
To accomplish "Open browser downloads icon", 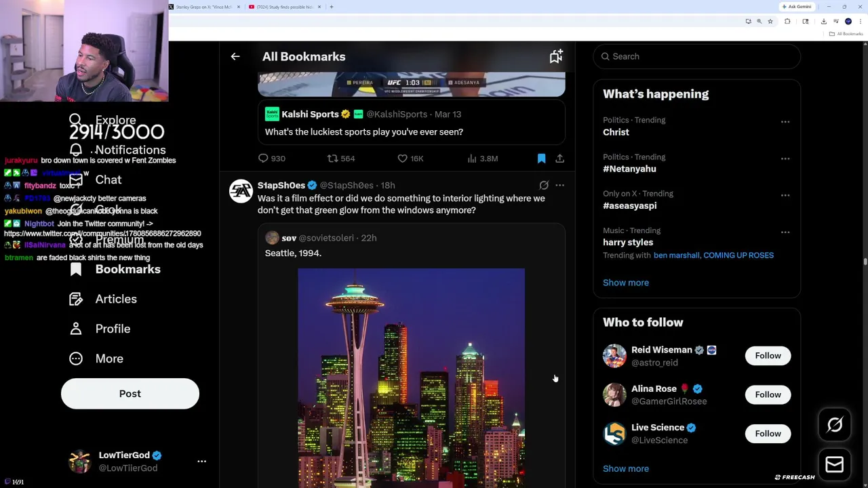I will click(823, 21).
